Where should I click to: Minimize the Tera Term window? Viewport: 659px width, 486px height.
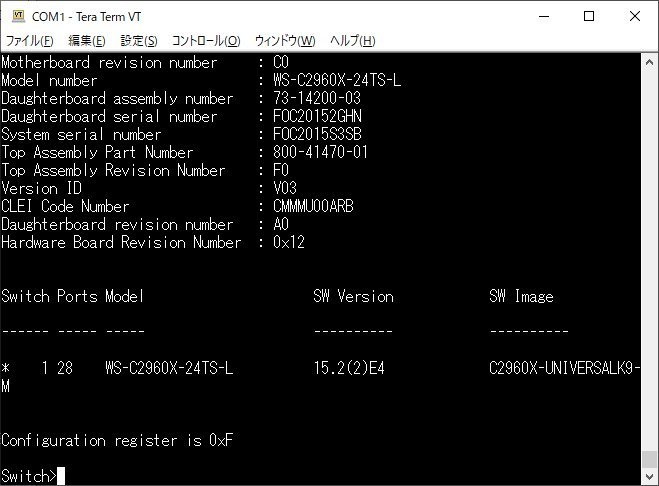coord(544,17)
